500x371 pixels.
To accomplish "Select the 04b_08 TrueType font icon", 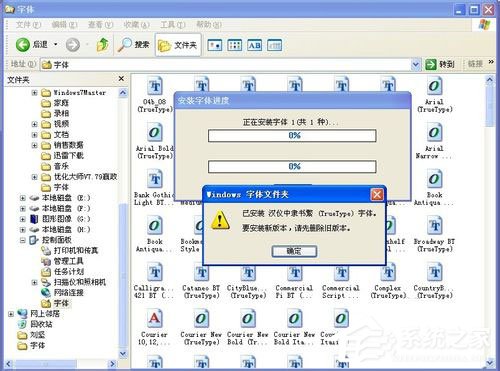I will pyautogui.click(x=155, y=86).
